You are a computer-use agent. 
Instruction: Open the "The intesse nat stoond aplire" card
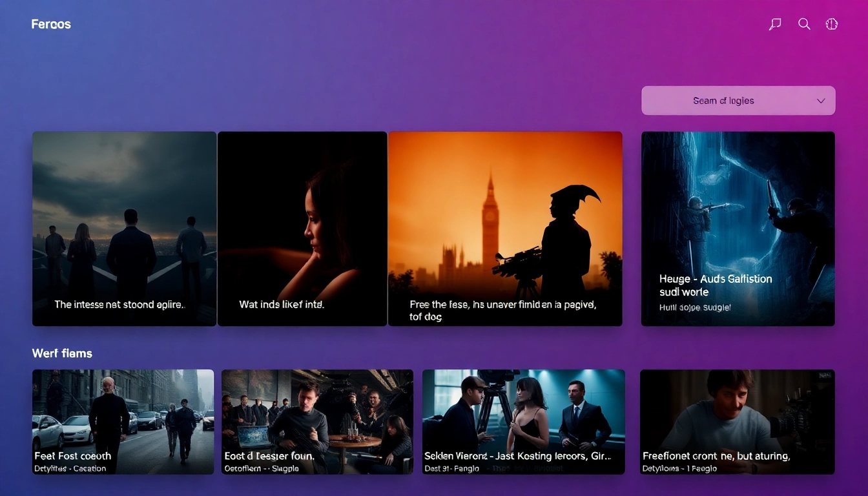point(124,229)
